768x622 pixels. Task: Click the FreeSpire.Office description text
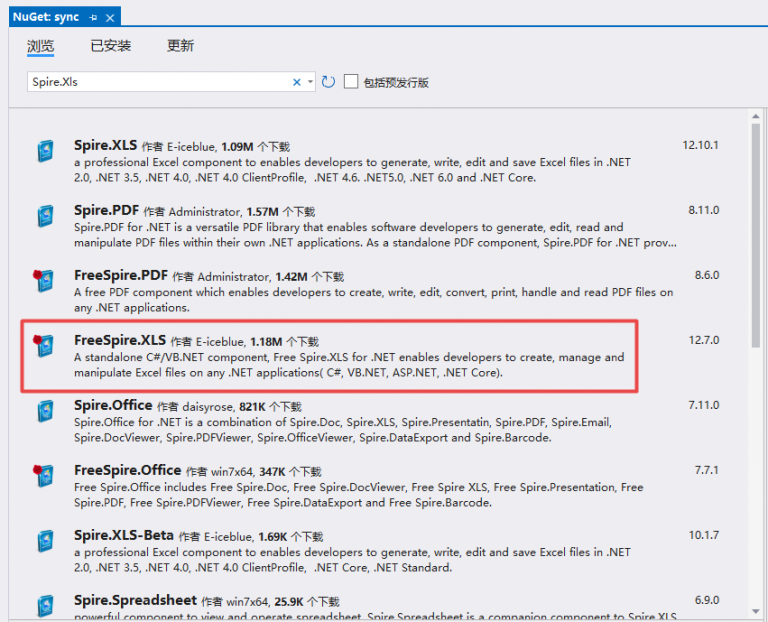(359, 495)
